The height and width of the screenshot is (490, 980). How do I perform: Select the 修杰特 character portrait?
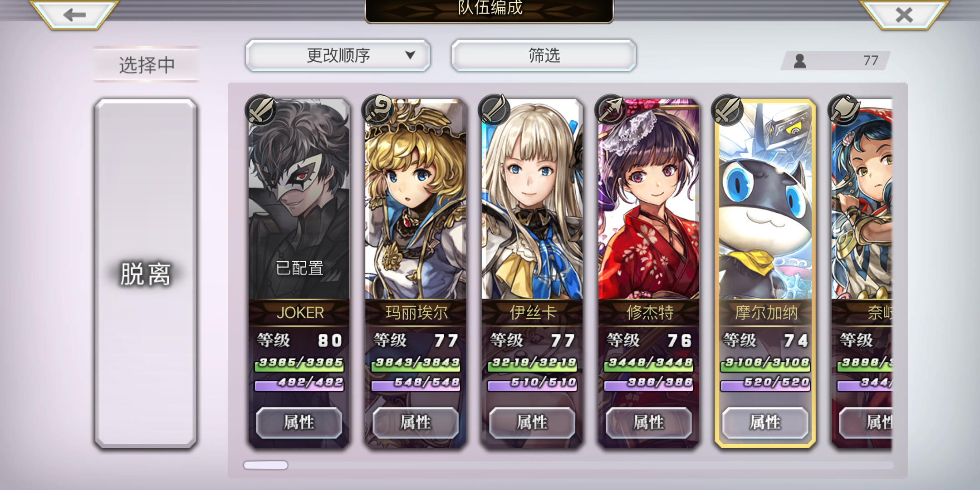(x=649, y=200)
